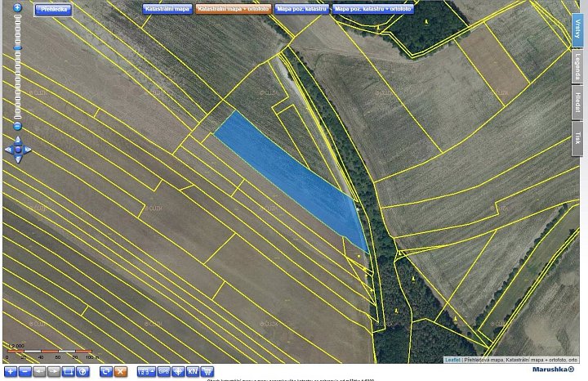This screenshot has width=588, height=381.
Task: Open the Hledat side panel
Action: coord(577,102)
